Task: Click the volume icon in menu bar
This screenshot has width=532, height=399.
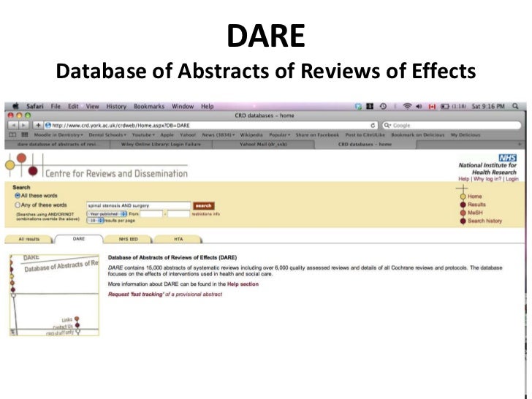Action: coord(419,106)
